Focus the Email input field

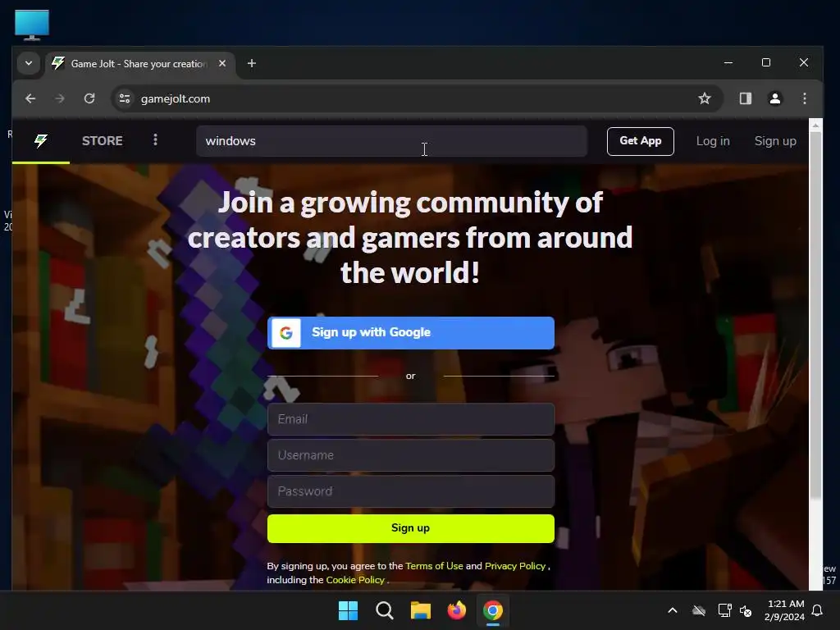(411, 419)
